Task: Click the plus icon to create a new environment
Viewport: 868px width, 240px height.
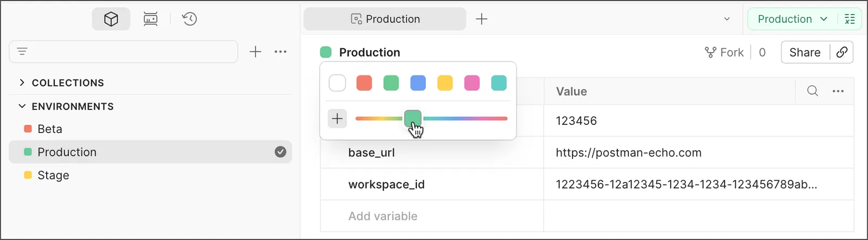Action: (256, 52)
